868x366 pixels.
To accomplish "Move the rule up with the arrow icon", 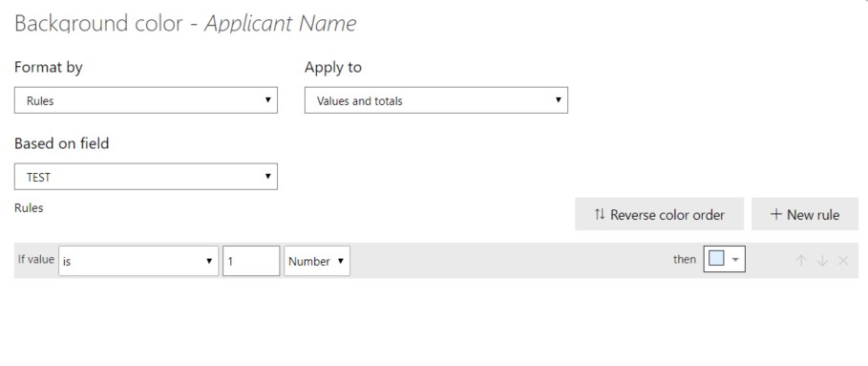I will (800, 261).
